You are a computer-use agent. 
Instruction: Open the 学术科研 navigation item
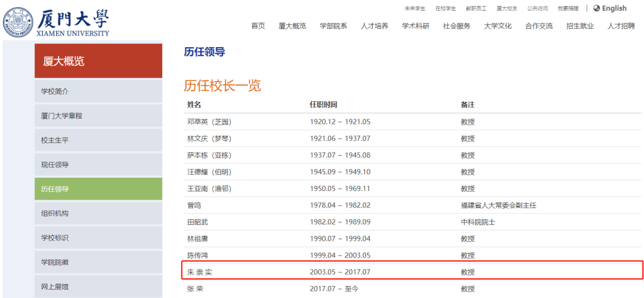[416, 26]
